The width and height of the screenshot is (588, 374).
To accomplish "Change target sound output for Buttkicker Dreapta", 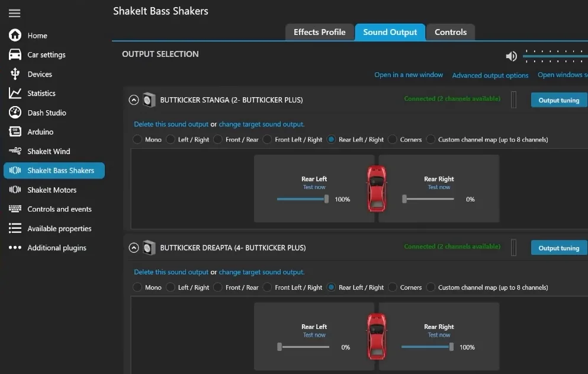I will [x=262, y=272].
